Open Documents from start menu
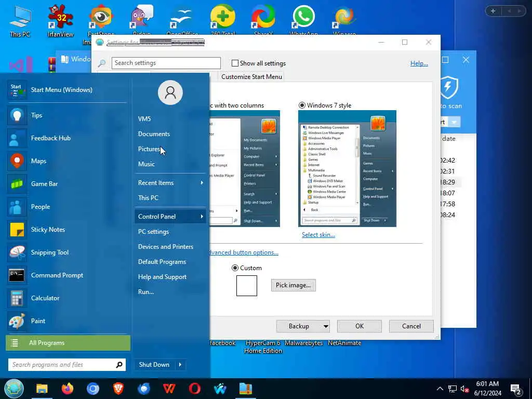 pyautogui.click(x=170, y=134)
